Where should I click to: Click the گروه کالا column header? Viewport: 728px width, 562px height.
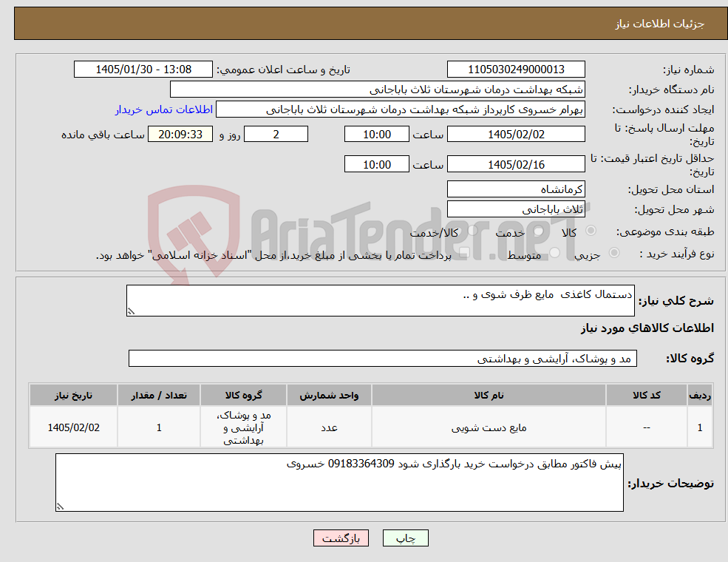click(x=243, y=395)
